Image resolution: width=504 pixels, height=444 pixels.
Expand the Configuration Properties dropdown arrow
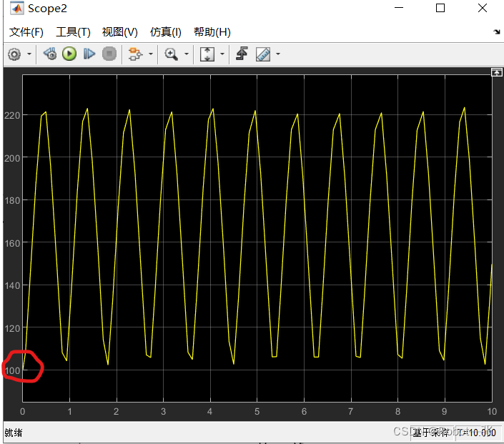(29, 54)
